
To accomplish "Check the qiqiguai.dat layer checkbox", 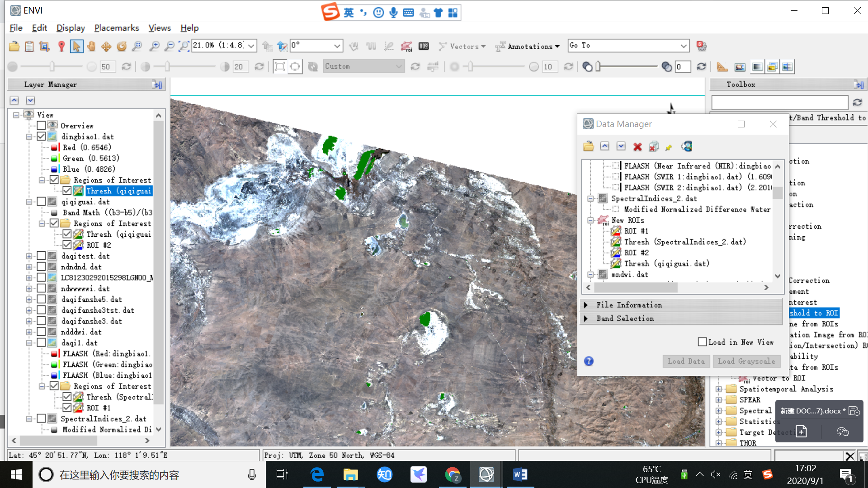I will coord(41,202).
